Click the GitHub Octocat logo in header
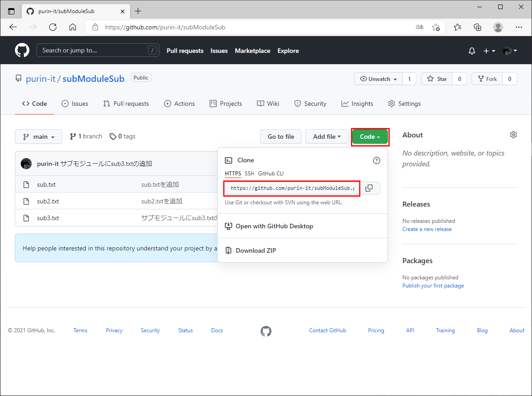Viewport: 532px width, 396px height. pyautogui.click(x=22, y=51)
